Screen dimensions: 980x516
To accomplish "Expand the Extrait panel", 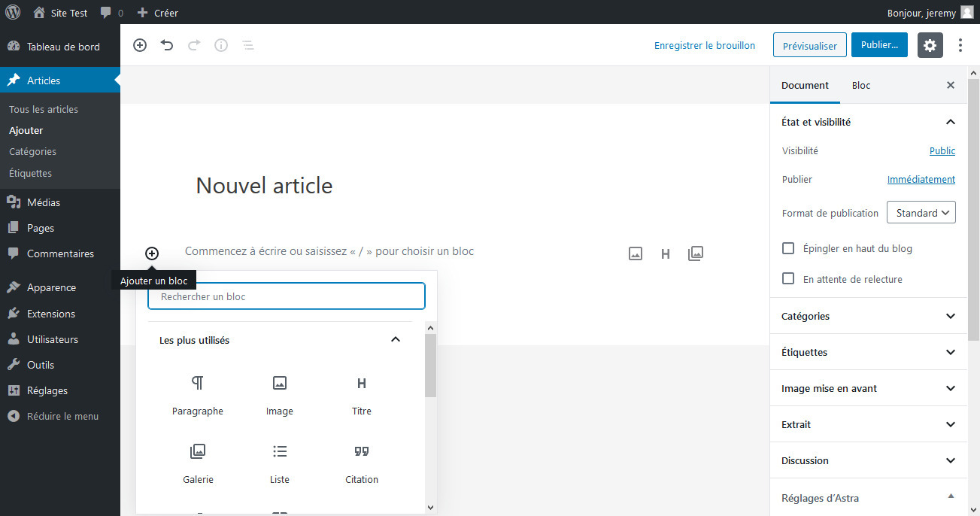I will point(869,424).
